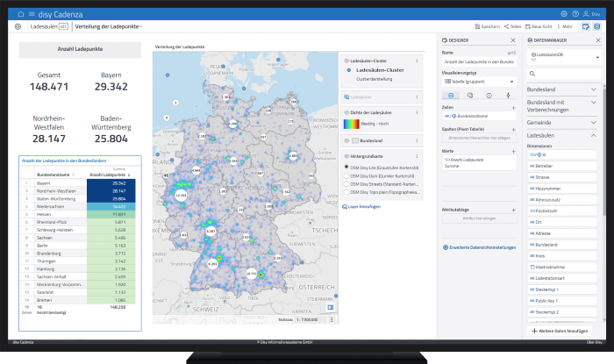614x364 pixels.
Task: Toggle the Datenmanager panel icon in toolbar
Action: [596, 26]
